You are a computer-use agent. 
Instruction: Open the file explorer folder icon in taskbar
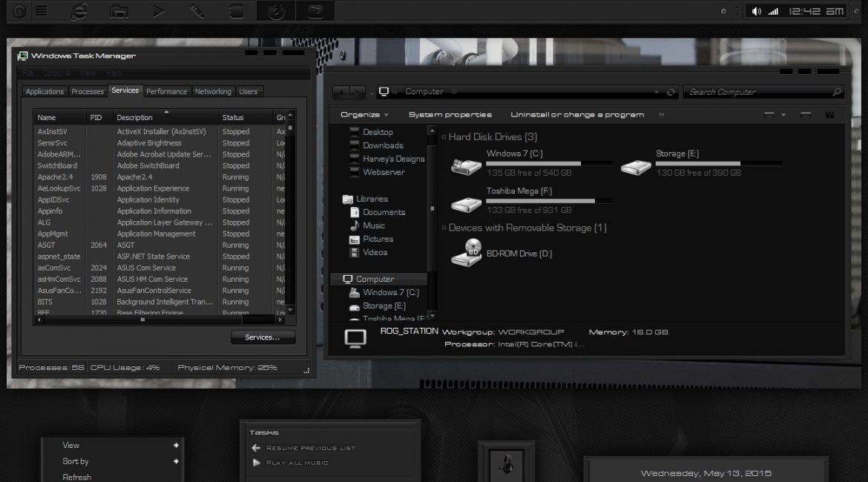(x=119, y=12)
